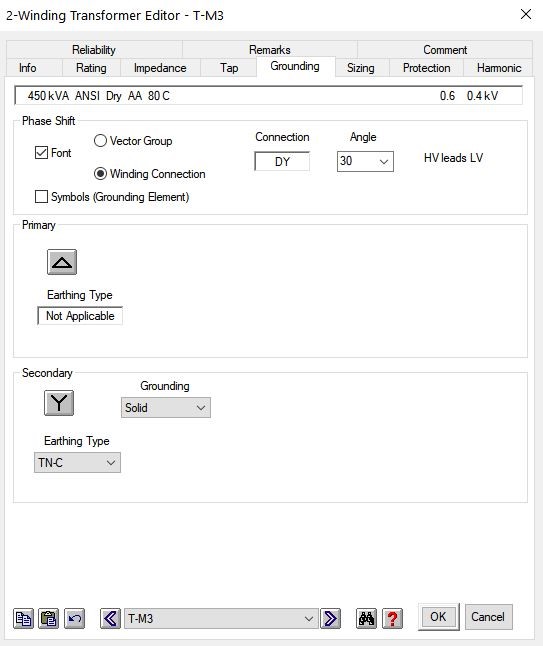
Task: Switch to the Remarks tab
Action: tap(269, 50)
